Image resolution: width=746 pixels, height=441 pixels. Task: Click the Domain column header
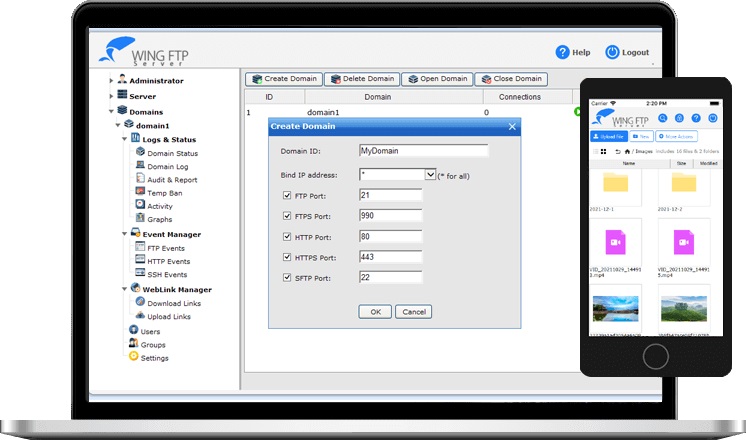tap(394, 97)
